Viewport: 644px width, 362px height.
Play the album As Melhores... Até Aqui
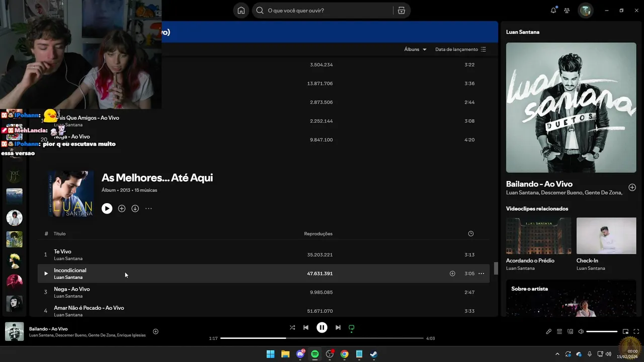click(x=107, y=209)
